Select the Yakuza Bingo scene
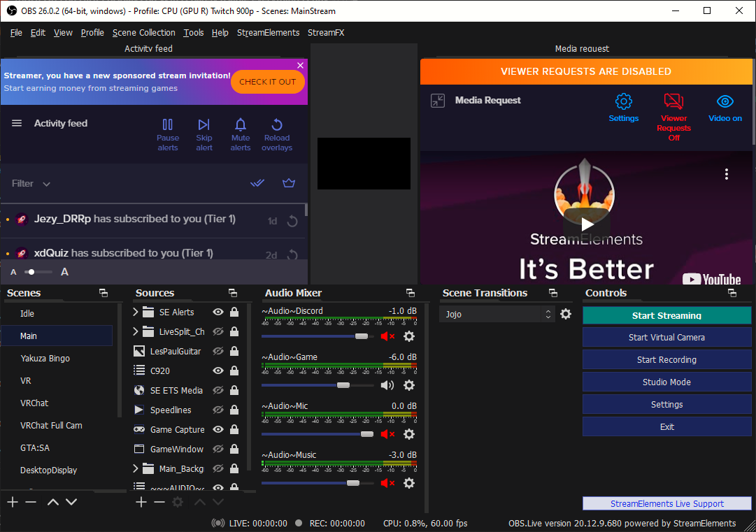Screen dimensions: 756x532 point(44,358)
